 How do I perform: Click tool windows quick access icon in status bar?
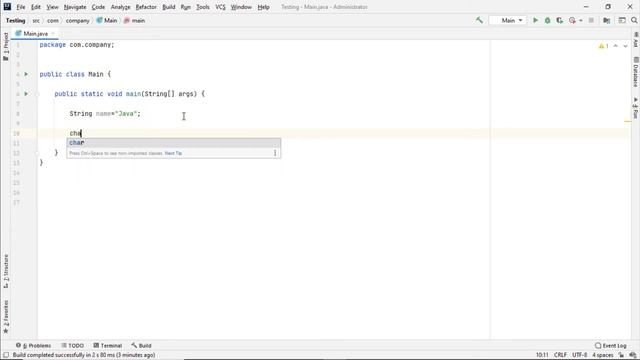pyautogui.click(x=6, y=355)
